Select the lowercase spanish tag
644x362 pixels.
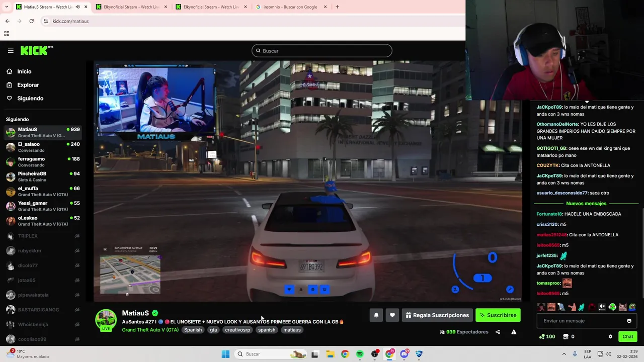pyautogui.click(x=267, y=330)
